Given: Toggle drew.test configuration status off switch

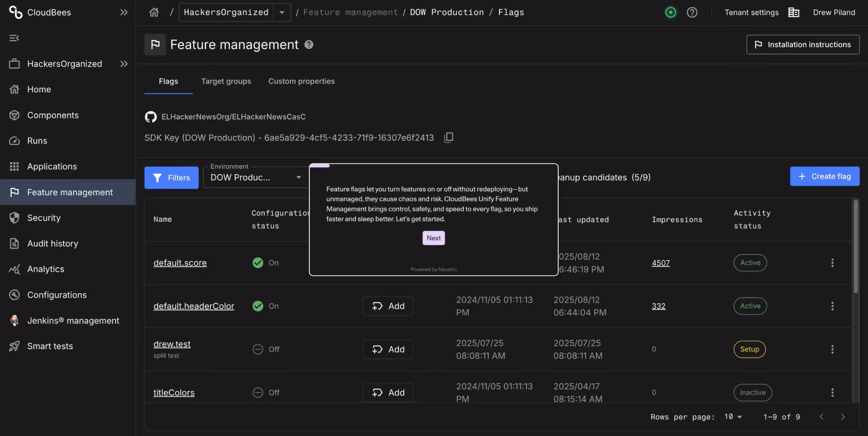Looking at the screenshot, I should [258, 349].
